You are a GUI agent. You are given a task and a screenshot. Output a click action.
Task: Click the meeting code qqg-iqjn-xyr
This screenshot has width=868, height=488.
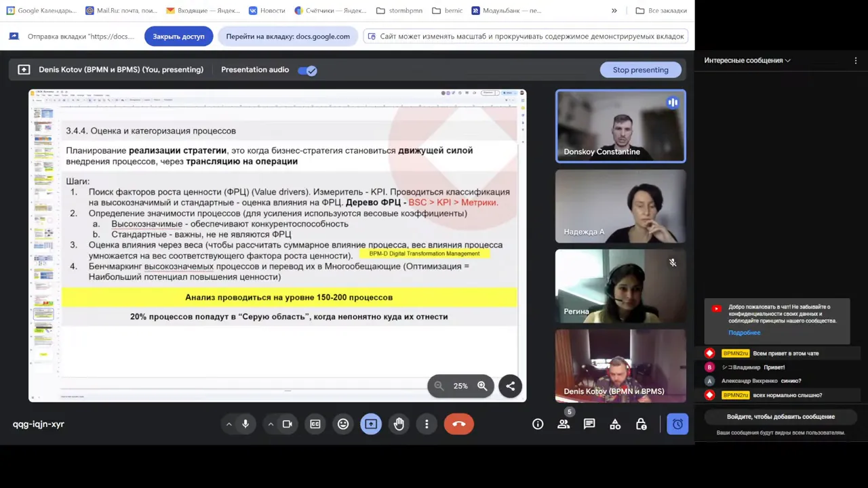click(39, 424)
